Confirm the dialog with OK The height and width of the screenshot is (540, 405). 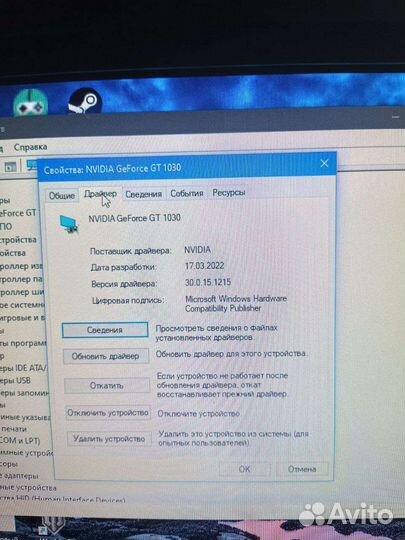coord(244,469)
